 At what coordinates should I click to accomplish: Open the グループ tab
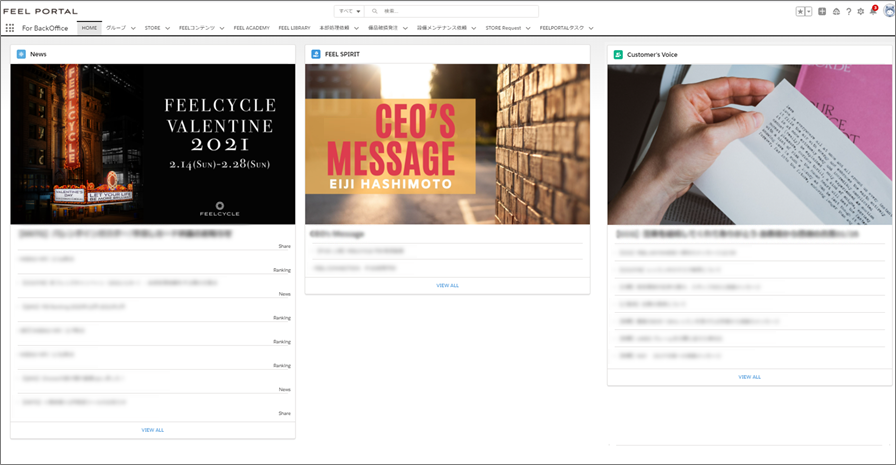click(x=116, y=27)
